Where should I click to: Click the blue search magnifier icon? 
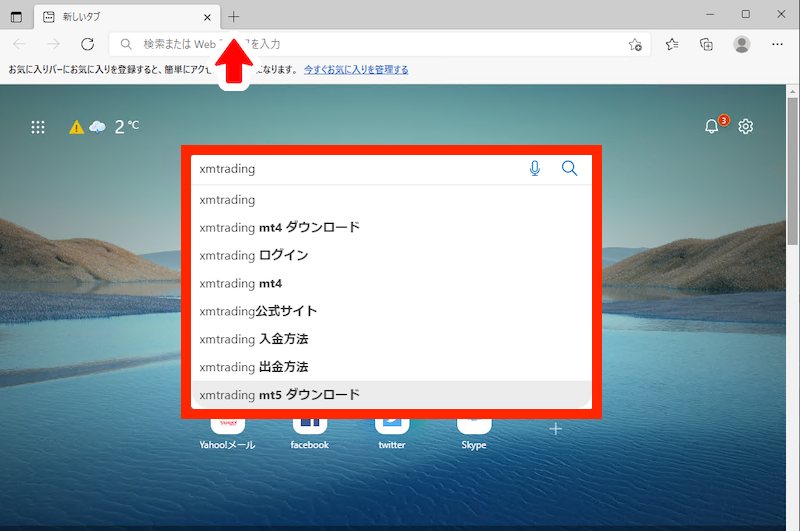coord(569,168)
